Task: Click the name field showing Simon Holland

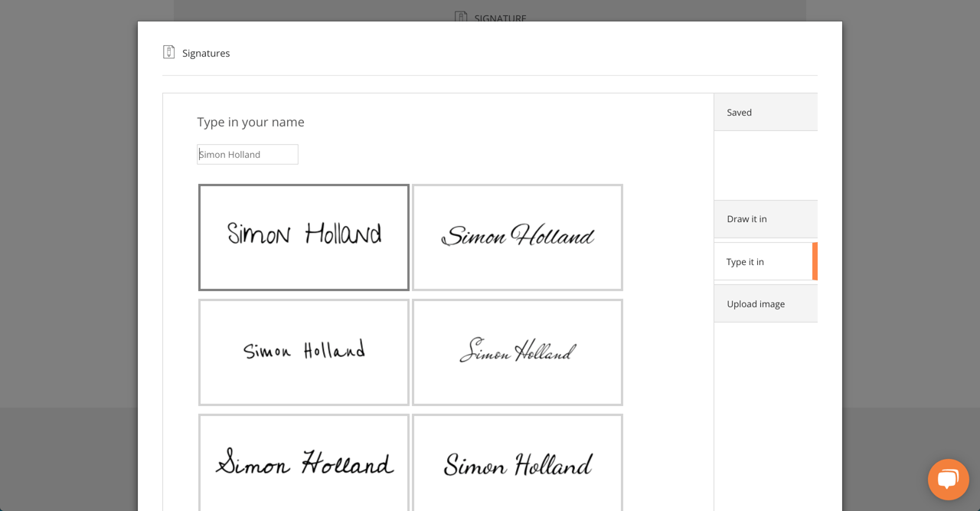Action: tap(247, 154)
